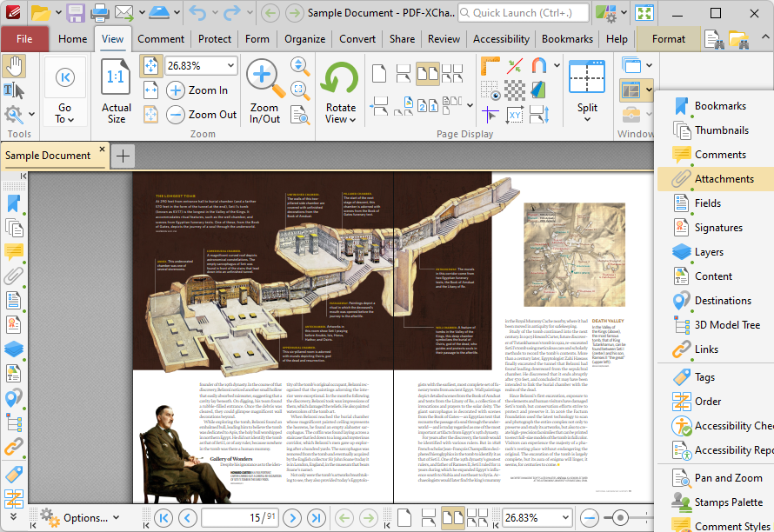Click the Fit Width icon in Zoom group
774x532 pixels.
click(150, 90)
